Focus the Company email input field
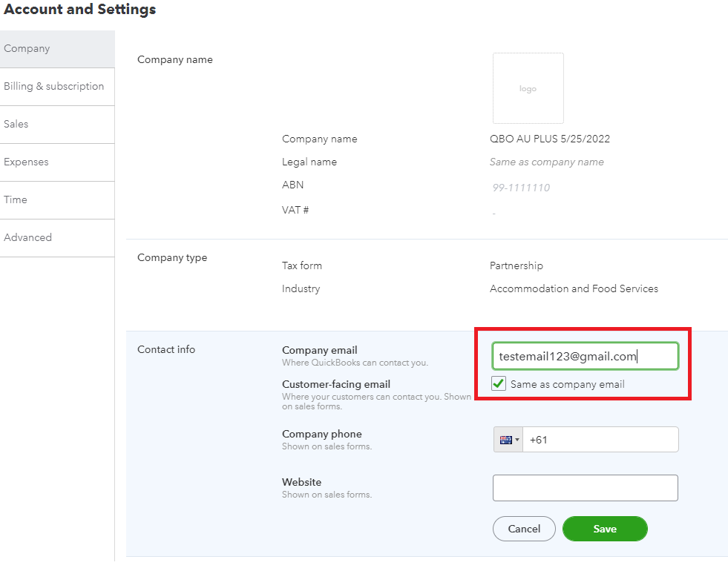This screenshot has width=728, height=571. click(x=585, y=356)
